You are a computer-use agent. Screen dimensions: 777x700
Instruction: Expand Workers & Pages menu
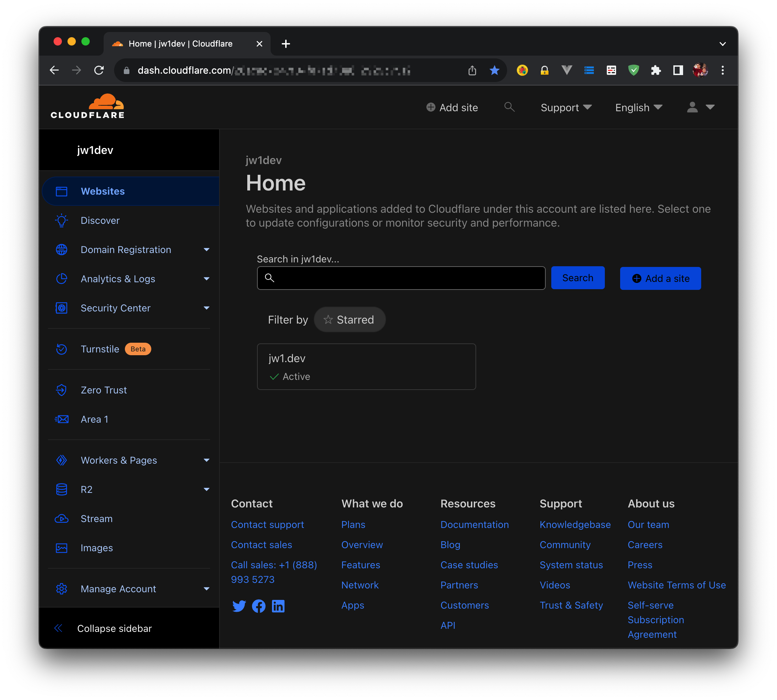tap(206, 460)
